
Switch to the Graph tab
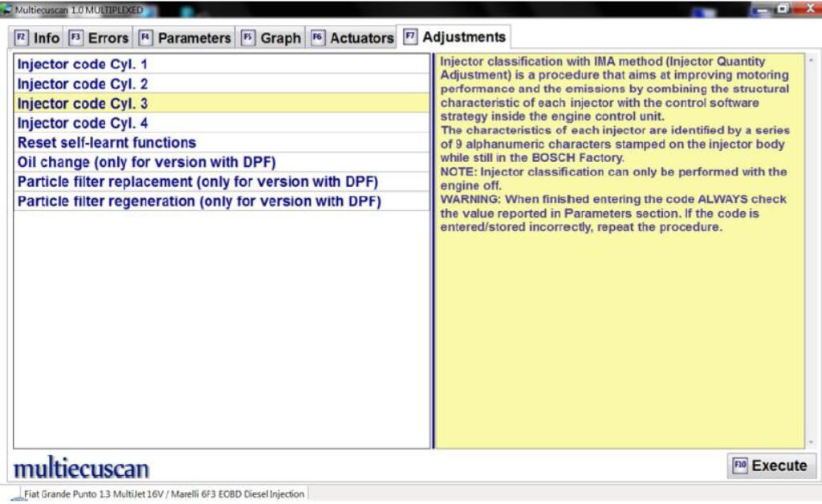pyautogui.click(x=271, y=38)
